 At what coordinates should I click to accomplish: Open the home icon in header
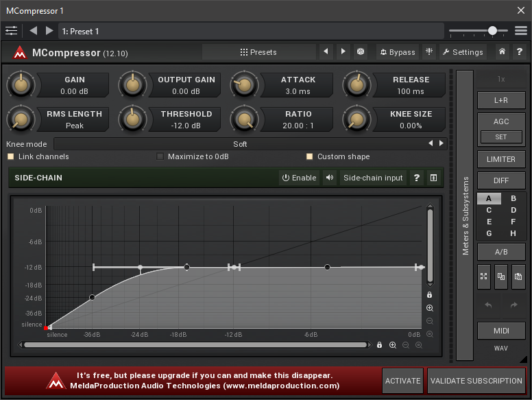coord(502,51)
